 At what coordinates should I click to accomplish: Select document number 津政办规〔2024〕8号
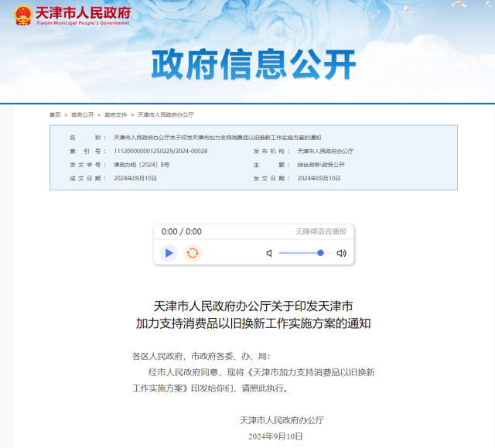pyautogui.click(x=142, y=165)
